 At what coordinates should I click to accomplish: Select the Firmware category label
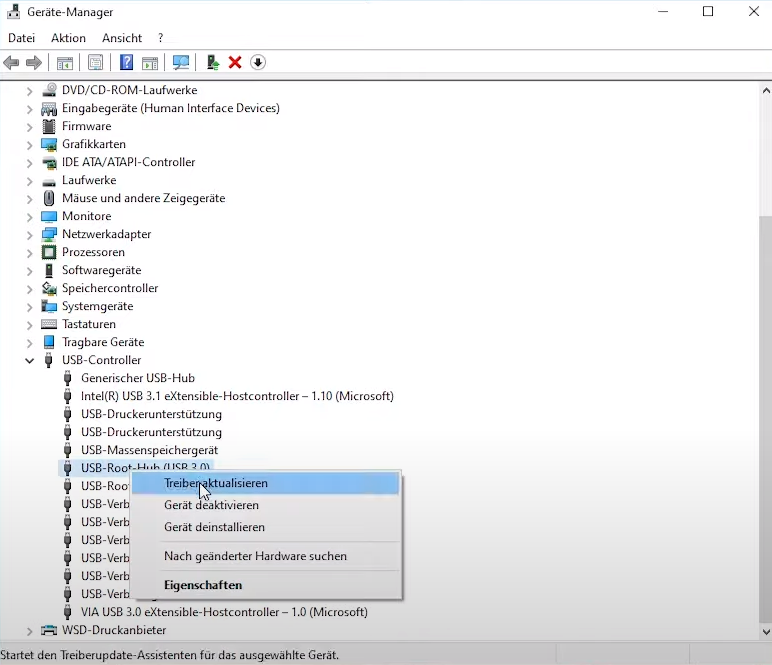(x=87, y=126)
